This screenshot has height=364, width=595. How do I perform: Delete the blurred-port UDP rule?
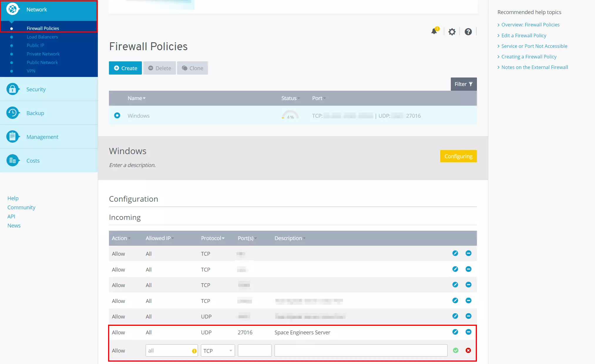tap(468, 316)
